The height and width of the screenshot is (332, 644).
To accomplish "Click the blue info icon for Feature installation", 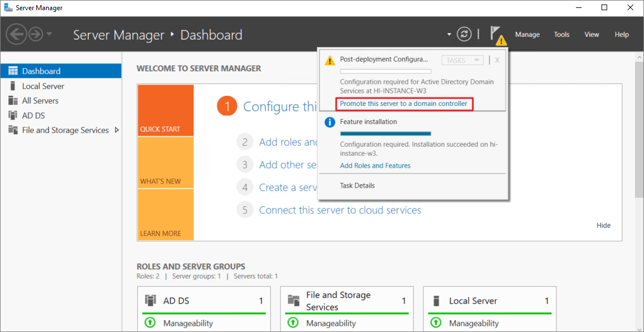I will [x=330, y=123].
